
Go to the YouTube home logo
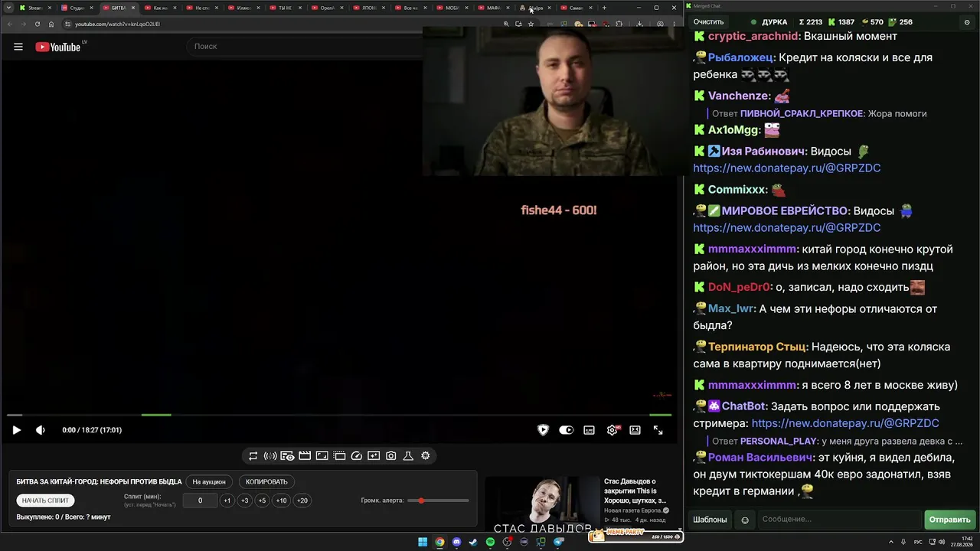[x=58, y=47]
